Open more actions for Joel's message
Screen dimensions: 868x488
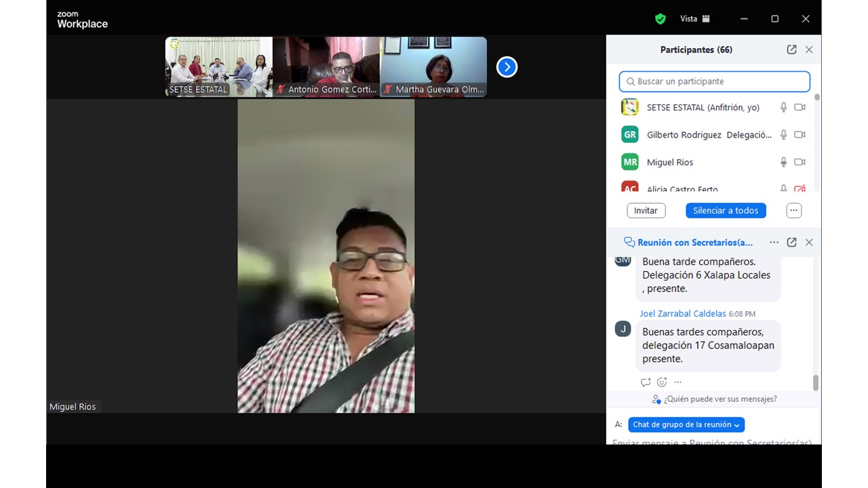click(677, 382)
